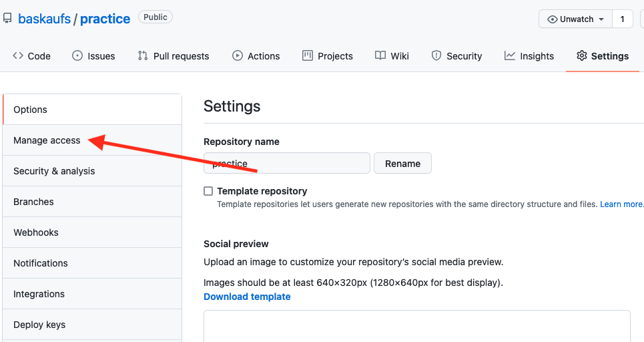This screenshot has width=644, height=342.
Task: Focus the Repository name input field
Action: tap(287, 164)
